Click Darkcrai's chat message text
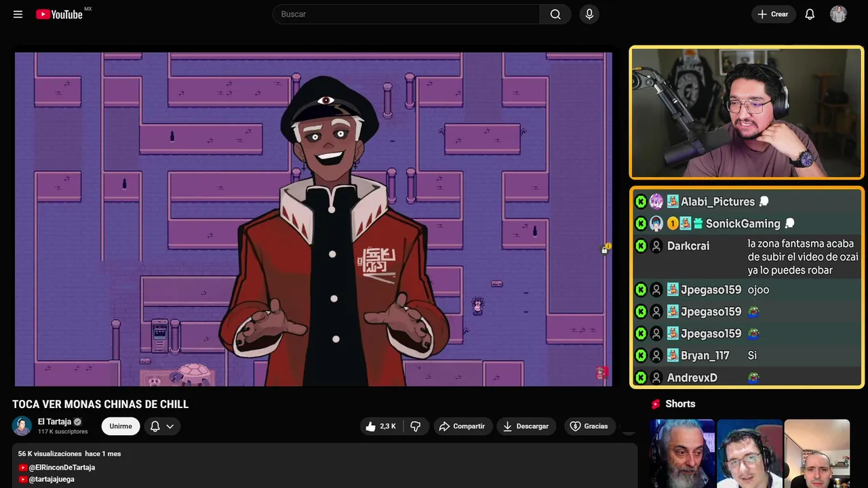Image resolution: width=868 pixels, height=488 pixels. pos(803,257)
